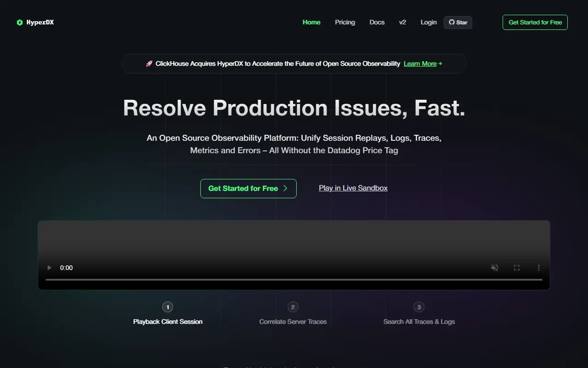
Task: Open the Home nav item
Action: pos(311,22)
